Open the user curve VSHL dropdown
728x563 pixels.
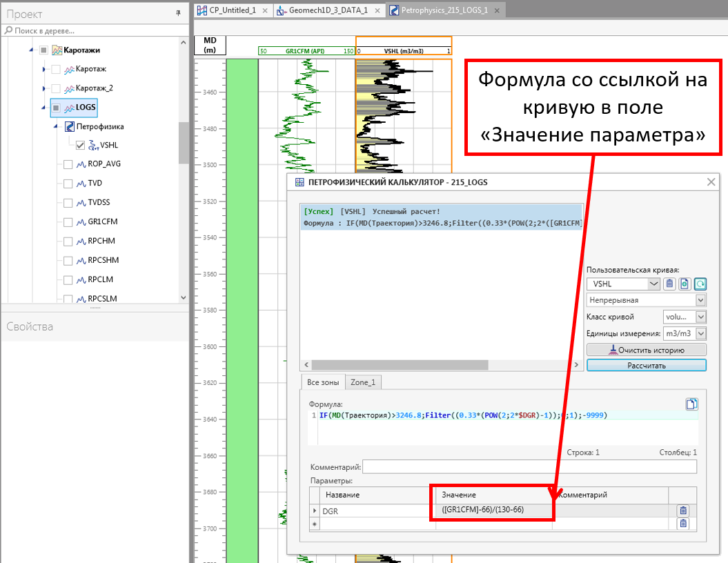click(653, 284)
